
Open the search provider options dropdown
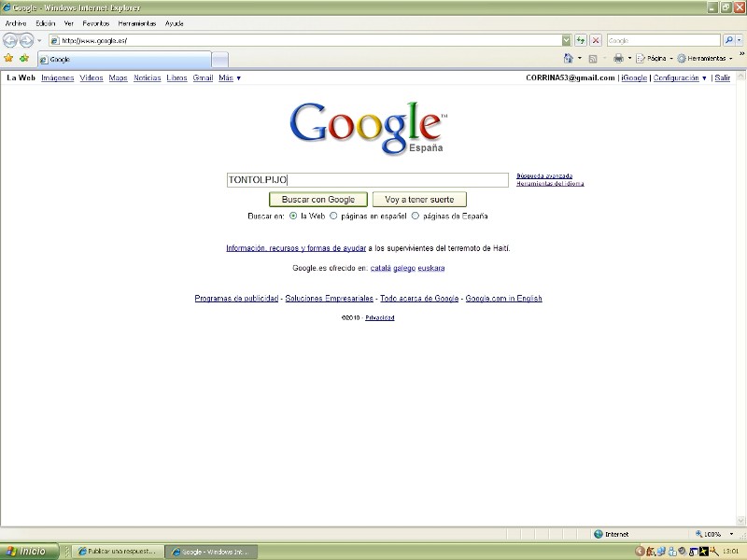coord(740,40)
